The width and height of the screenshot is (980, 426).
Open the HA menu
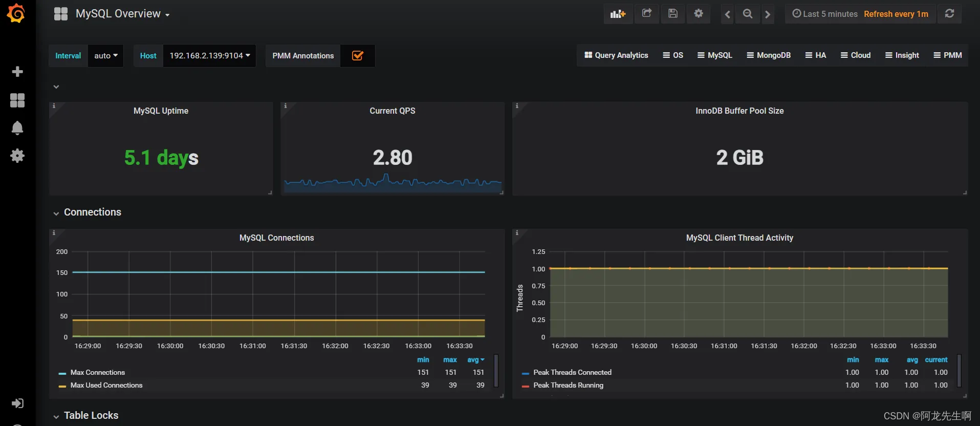click(x=816, y=55)
